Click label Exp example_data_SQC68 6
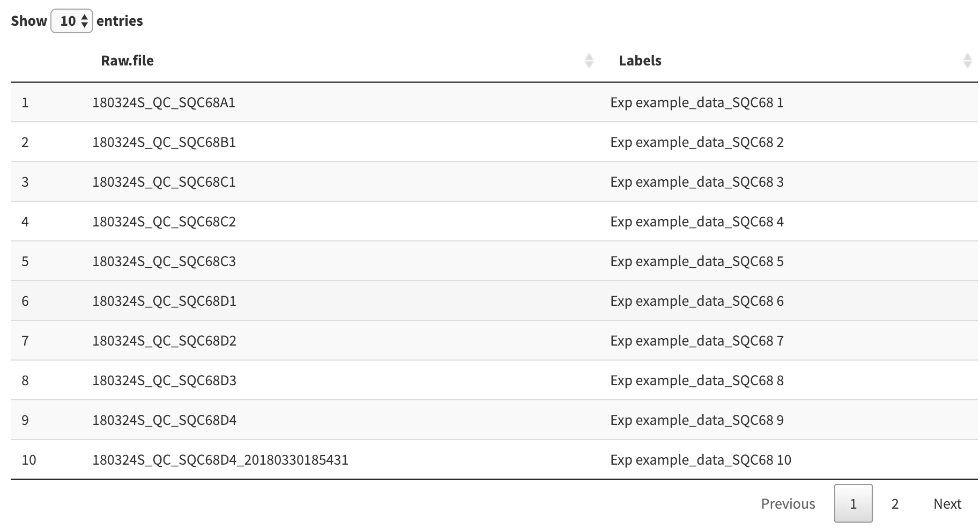The height and width of the screenshot is (528, 980). point(697,301)
